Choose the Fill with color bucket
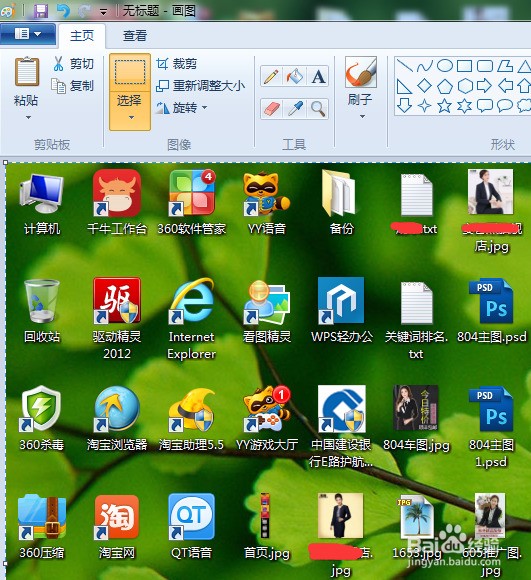Image resolution: width=531 pixels, height=580 pixels. (x=295, y=77)
